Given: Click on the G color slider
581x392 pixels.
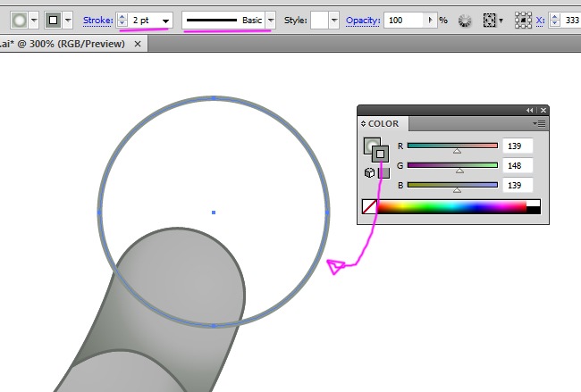Looking at the screenshot, I should click(x=452, y=165).
